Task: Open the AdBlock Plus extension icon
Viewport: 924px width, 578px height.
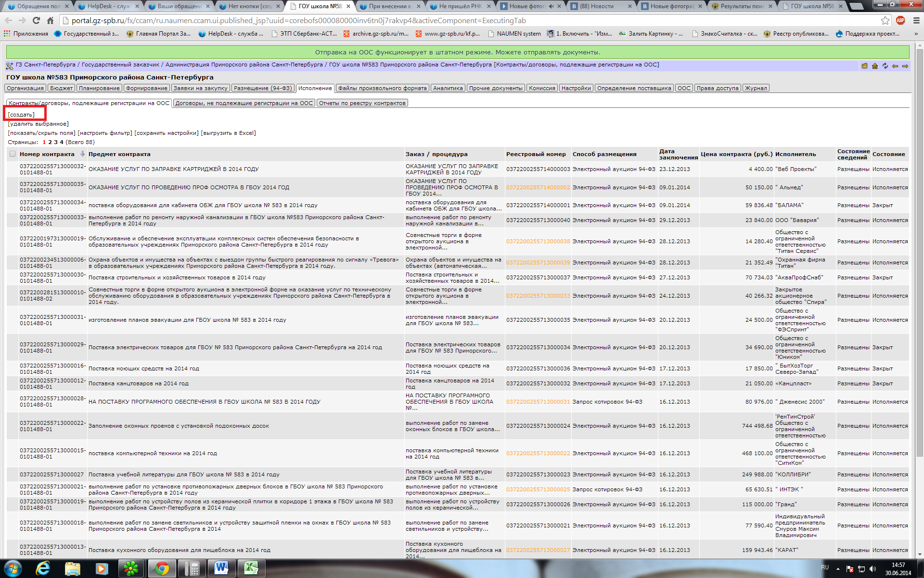Action: 900,21
